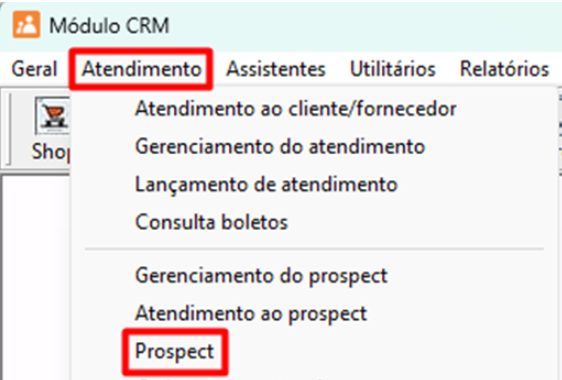
Task: Select Atendimento ao cliente/fornecedor
Action: coord(295,108)
